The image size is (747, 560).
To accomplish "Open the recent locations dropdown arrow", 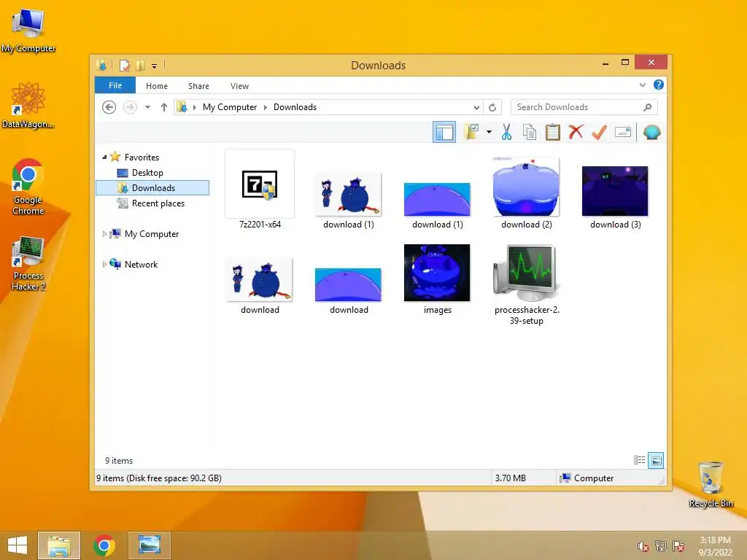I will [x=147, y=107].
